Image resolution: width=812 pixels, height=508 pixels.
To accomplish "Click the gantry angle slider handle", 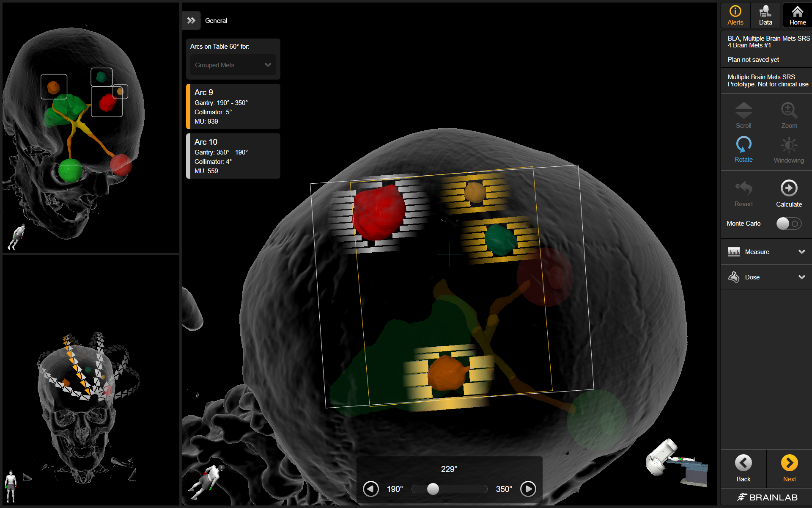I will (x=433, y=489).
